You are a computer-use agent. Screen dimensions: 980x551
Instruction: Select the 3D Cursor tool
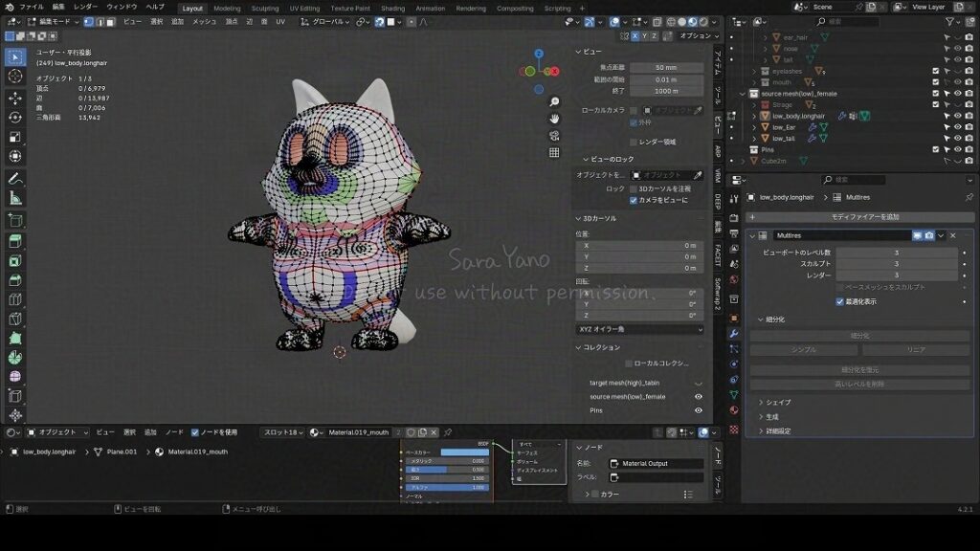(15, 77)
